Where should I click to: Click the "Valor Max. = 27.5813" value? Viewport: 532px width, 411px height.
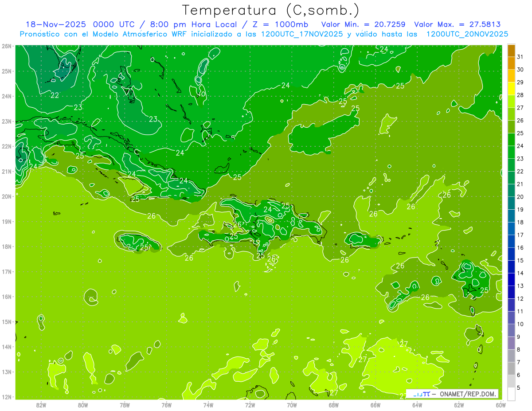coord(457,24)
